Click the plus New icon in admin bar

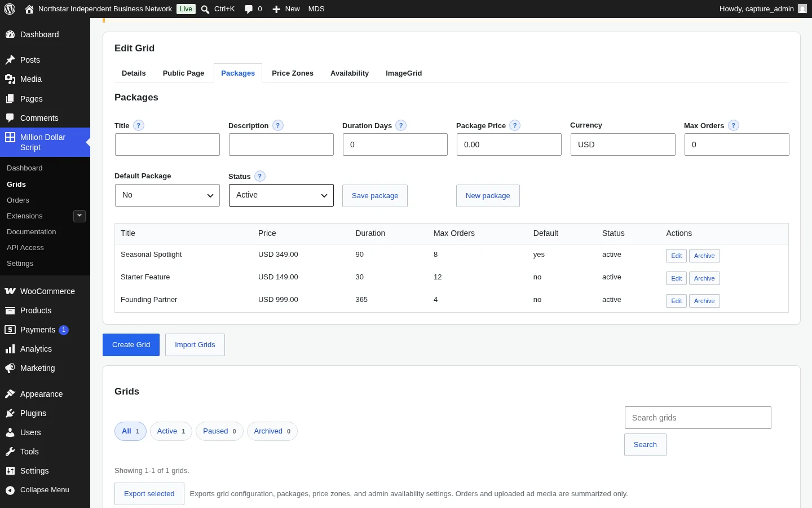(x=276, y=9)
